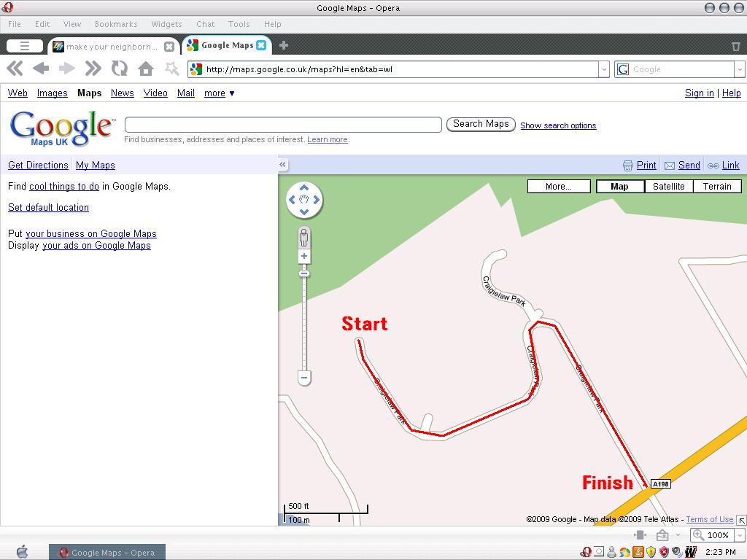
Task: Close the Google Maps tab
Action: tap(261, 45)
